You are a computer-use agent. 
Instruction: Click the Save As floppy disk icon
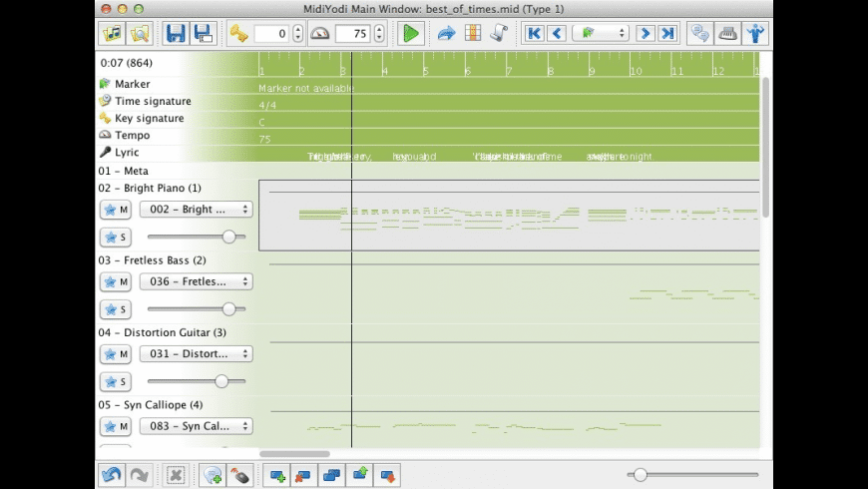(204, 33)
